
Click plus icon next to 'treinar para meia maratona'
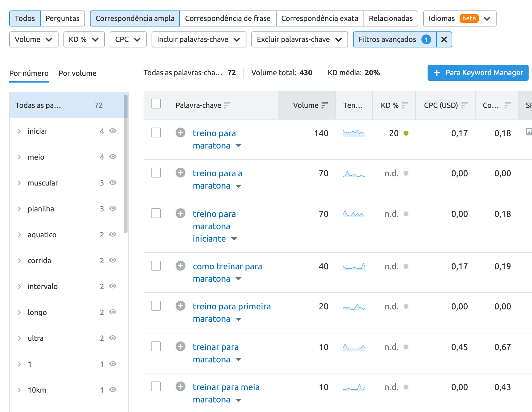pos(181,386)
